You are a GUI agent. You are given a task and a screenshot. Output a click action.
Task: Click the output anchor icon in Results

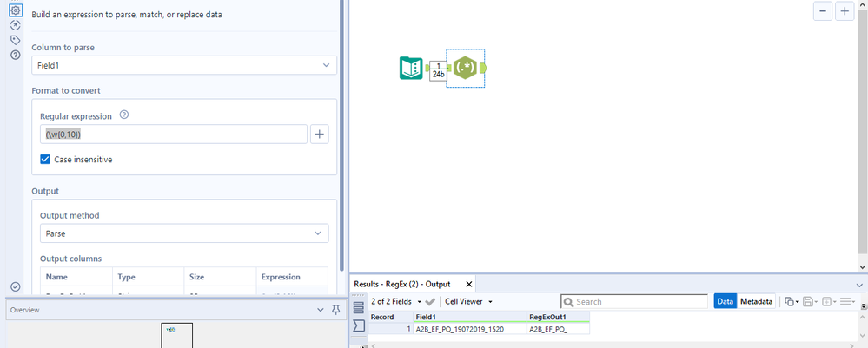pos(359,325)
